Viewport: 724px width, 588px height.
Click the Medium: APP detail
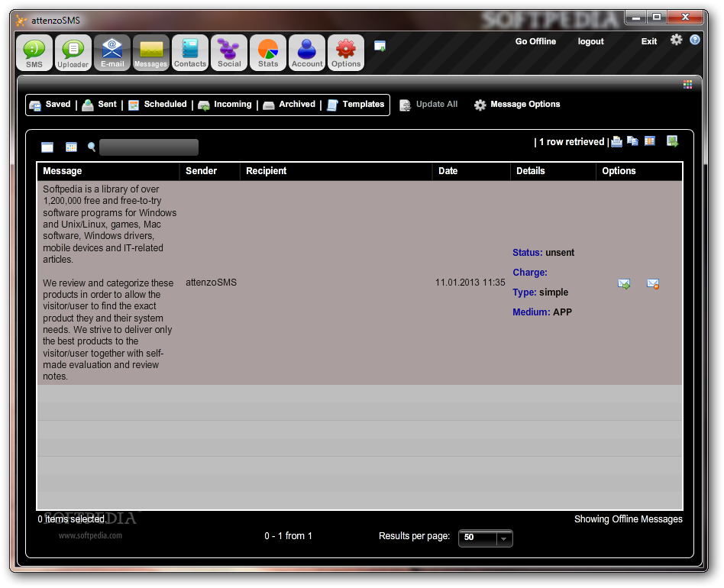542,312
